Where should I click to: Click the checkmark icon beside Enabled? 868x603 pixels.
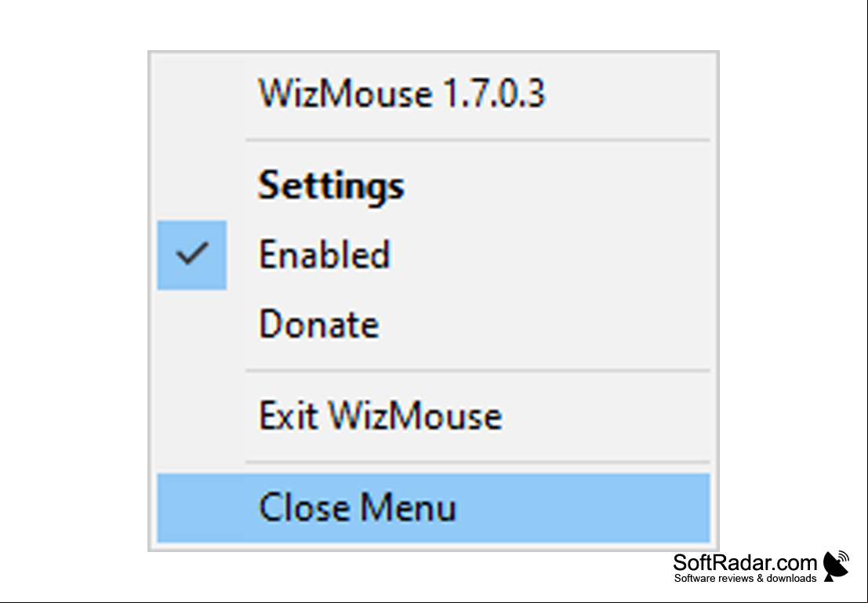(191, 254)
